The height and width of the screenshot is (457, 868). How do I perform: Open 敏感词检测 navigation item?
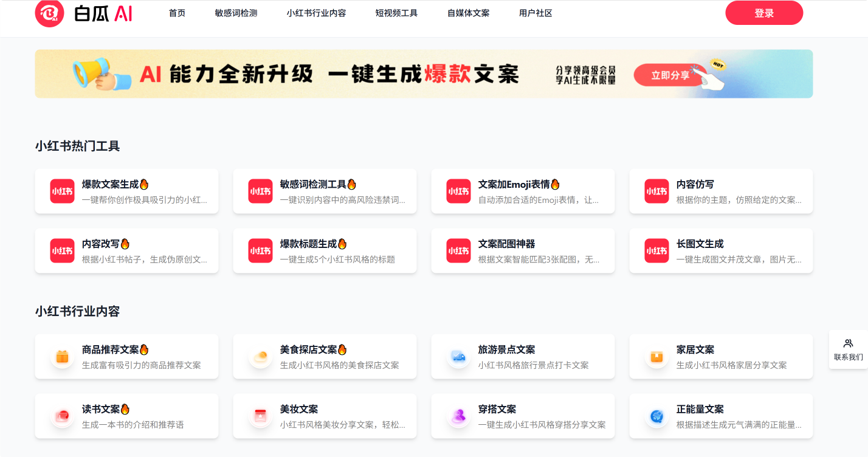[x=236, y=13]
